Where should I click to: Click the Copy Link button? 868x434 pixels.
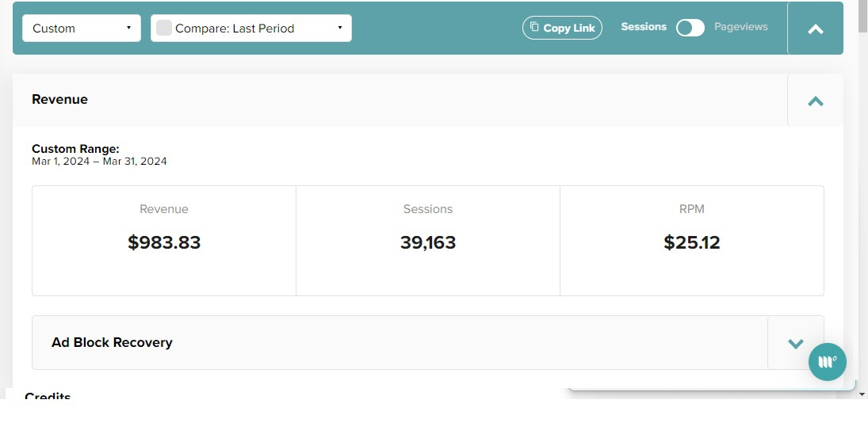tap(562, 28)
